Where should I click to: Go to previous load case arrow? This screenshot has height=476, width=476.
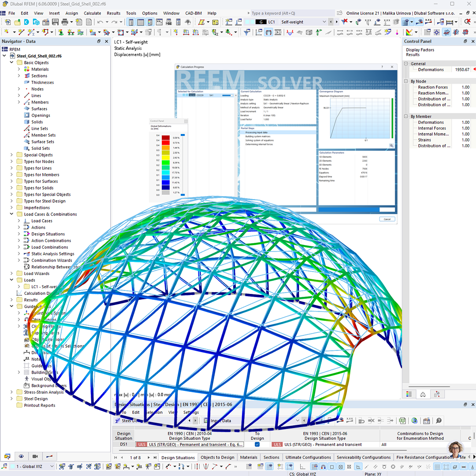(x=331, y=22)
